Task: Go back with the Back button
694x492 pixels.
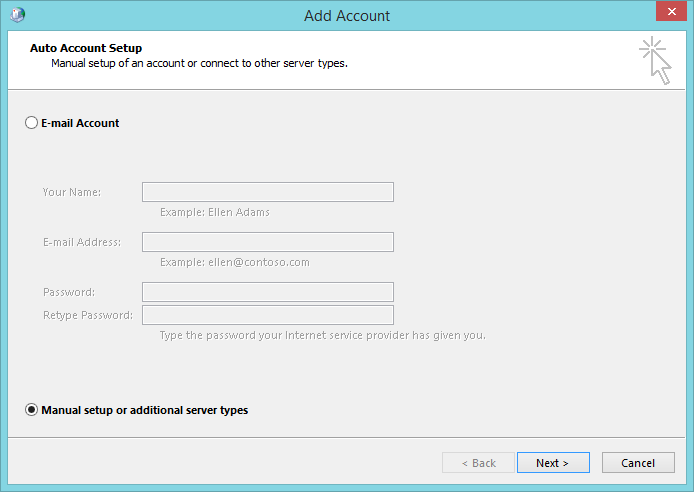Action: click(x=478, y=463)
